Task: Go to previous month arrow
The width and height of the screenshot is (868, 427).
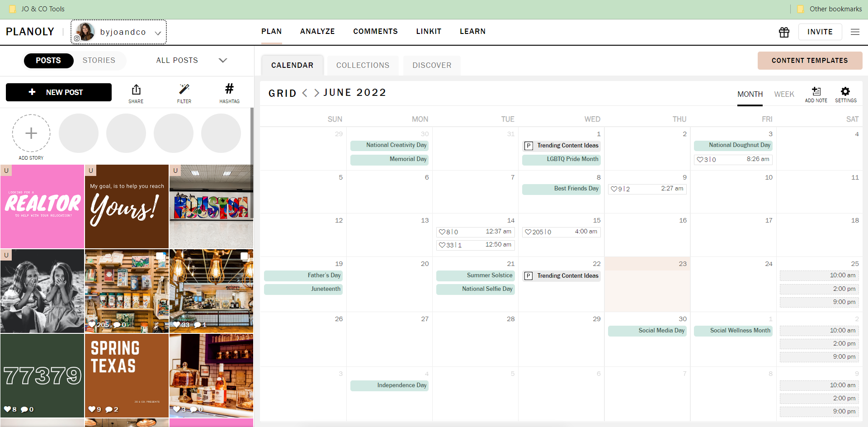Action: [x=305, y=93]
